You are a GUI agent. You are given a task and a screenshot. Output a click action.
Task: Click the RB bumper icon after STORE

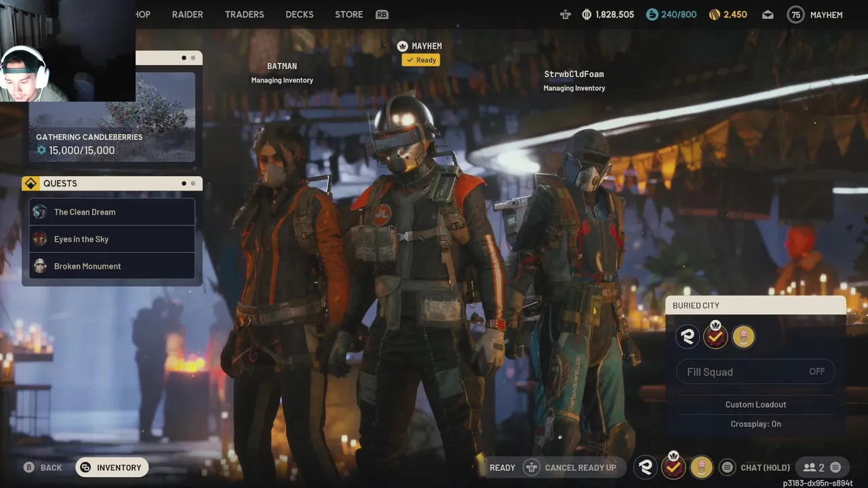(x=382, y=14)
